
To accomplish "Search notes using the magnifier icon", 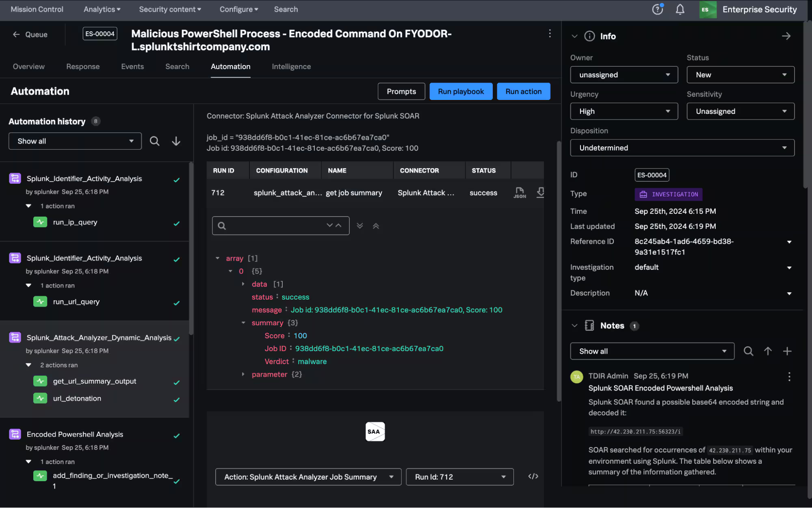I will (748, 351).
